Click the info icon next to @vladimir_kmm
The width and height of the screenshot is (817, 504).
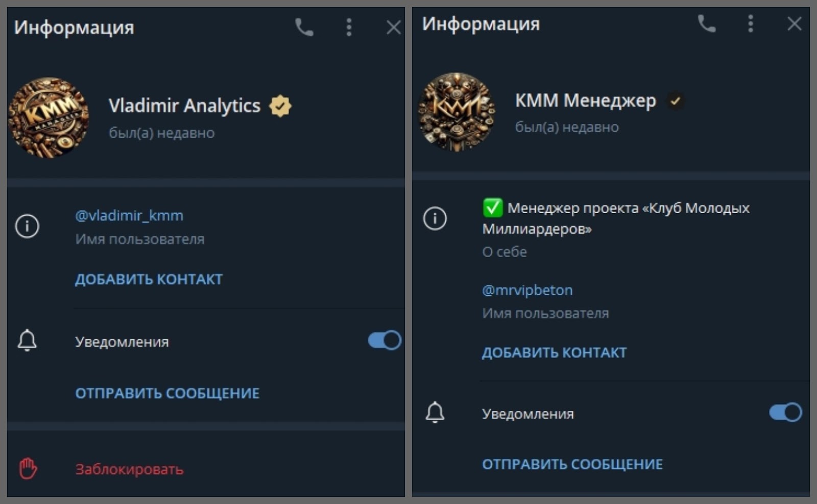coord(27,226)
